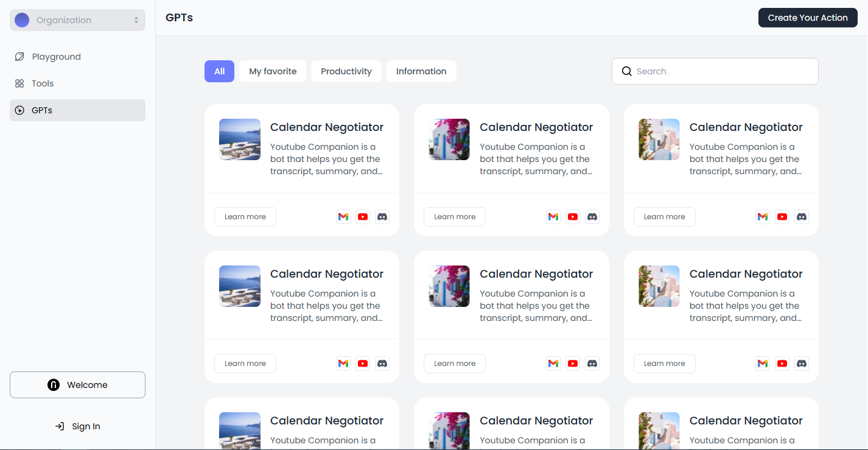This screenshot has height=450, width=868.
Task: Open the second-row white stairway thumbnail
Action: point(659,286)
